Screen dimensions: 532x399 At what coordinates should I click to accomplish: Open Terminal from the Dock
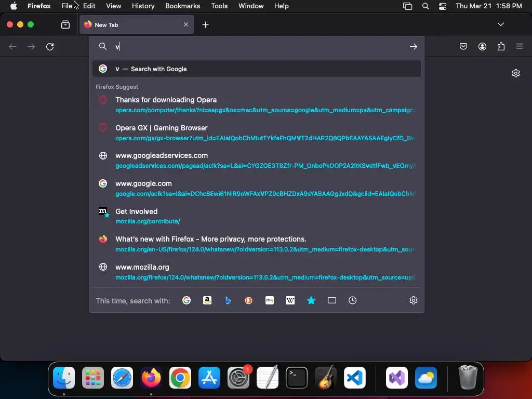pyautogui.click(x=297, y=378)
